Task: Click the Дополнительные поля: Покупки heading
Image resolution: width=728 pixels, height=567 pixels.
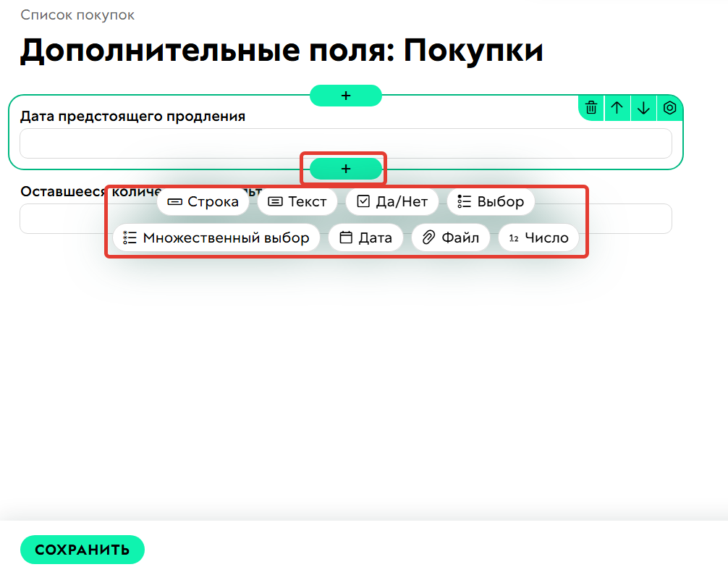Action: [x=282, y=51]
